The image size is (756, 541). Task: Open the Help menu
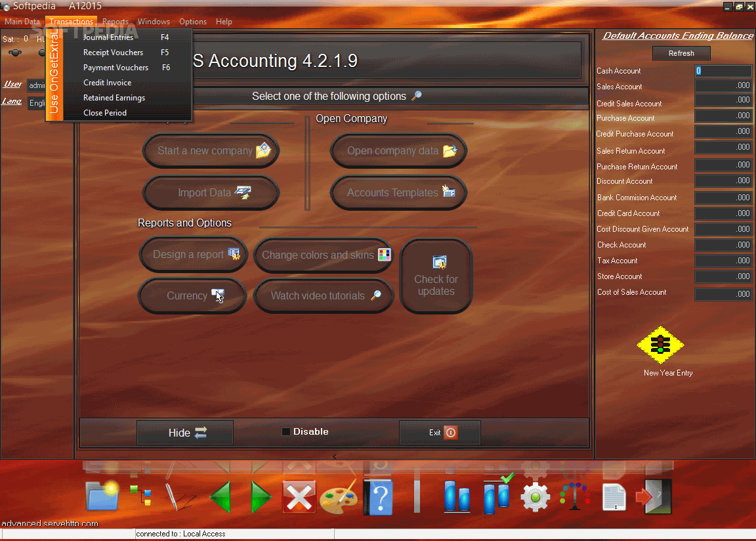point(224,22)
